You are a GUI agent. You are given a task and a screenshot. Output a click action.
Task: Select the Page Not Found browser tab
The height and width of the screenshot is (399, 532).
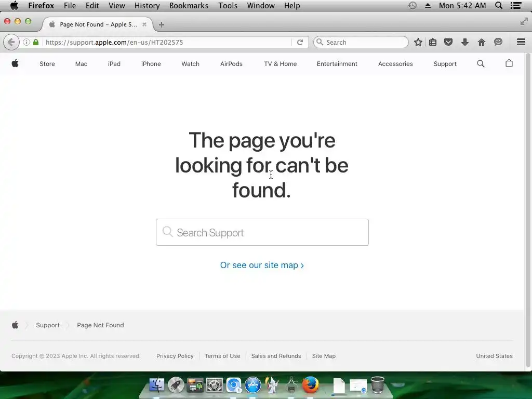[98, 24]
